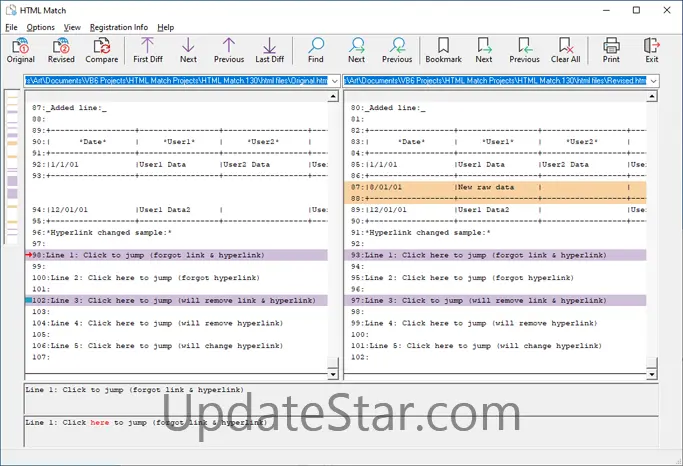Screen dimensions: 683x466
Task: Open the Revised file via toolbar icon
Action: coord(61,51)
